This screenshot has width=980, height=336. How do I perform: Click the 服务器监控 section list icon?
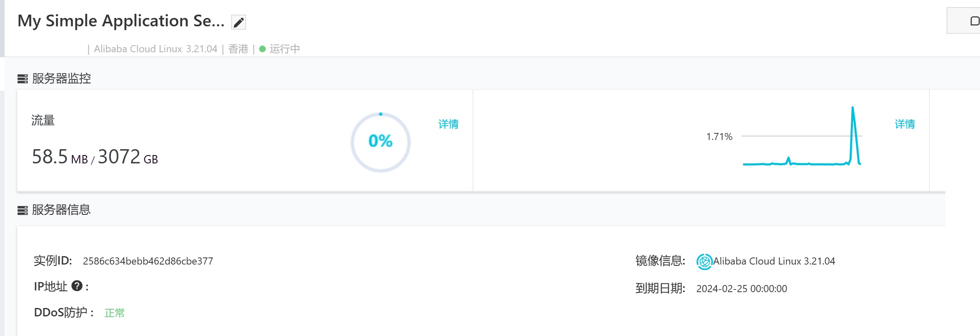coord(23,79)
